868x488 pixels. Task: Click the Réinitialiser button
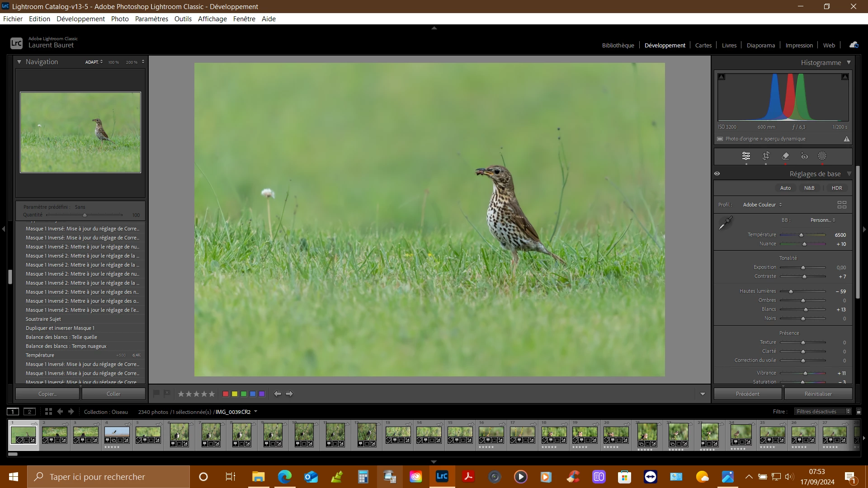tap(818, 394)
